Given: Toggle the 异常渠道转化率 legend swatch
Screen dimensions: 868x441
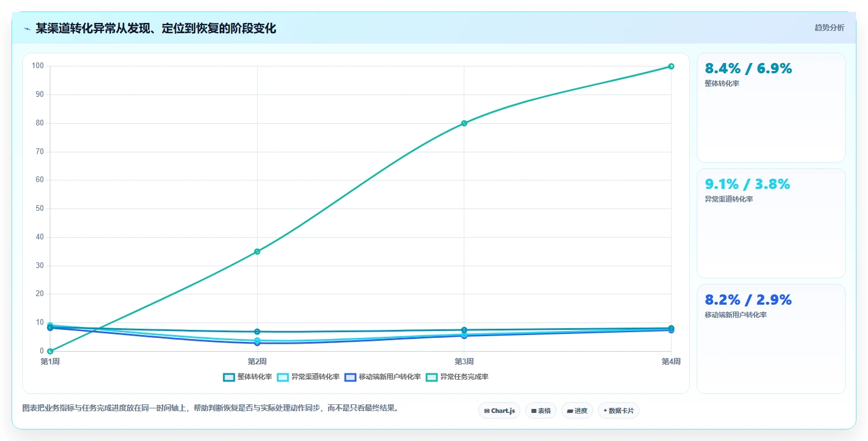Looking at the screenshot, I should click(x=283, y=377).
